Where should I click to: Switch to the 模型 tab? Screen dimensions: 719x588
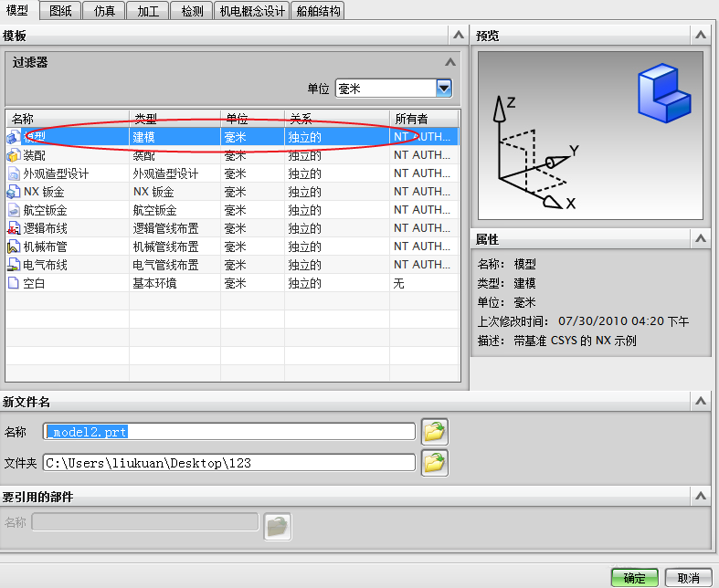pyautogui.click(x=18, y=10)
